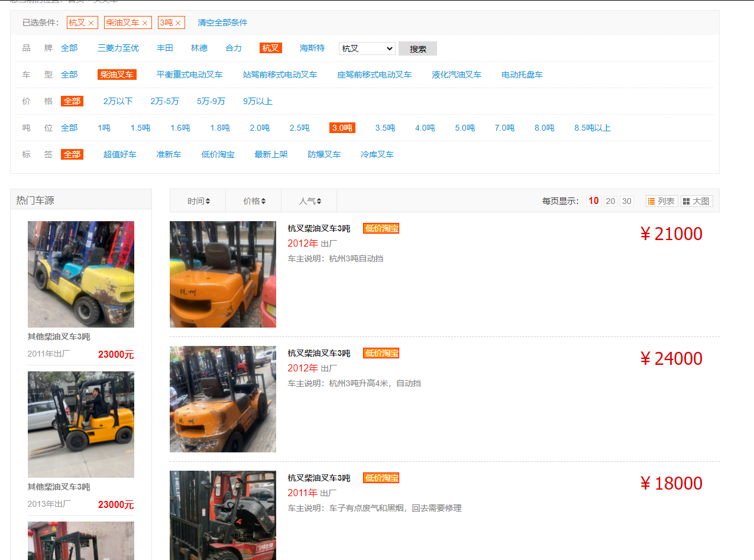Filter by 防爆叉车 tag

(x=324, y=154)
